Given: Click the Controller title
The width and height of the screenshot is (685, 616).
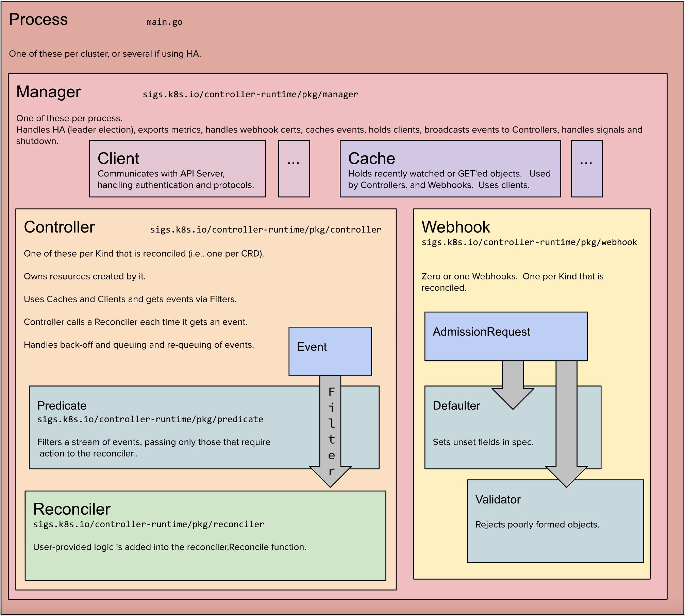Looking at the screenshot, I should point(59,227).
